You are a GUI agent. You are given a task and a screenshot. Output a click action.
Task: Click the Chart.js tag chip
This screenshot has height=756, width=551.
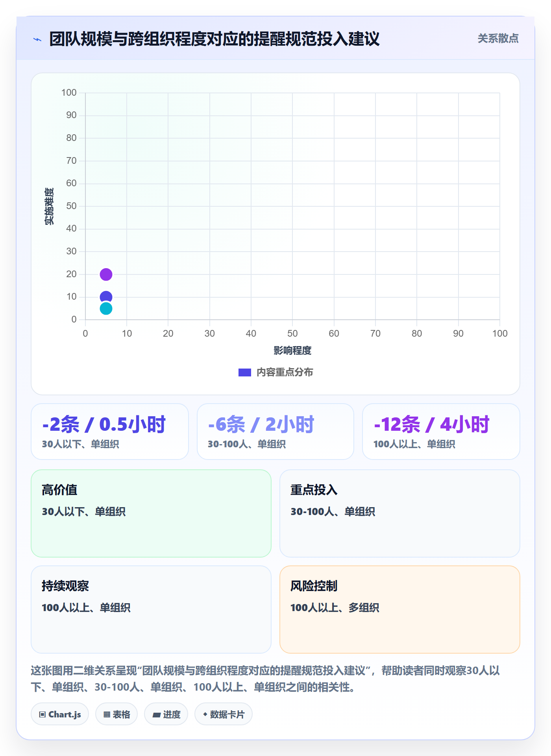click(x=60, y=714)
